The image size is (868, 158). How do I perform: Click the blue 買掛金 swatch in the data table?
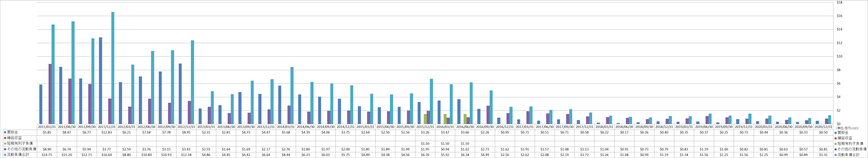tap(5, 133)
